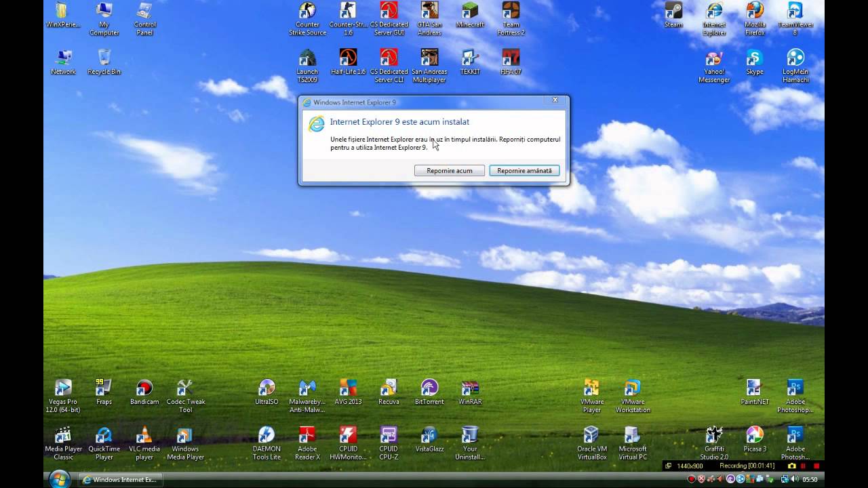Select the AVG 2013 desktop icon

pos(348,392)
